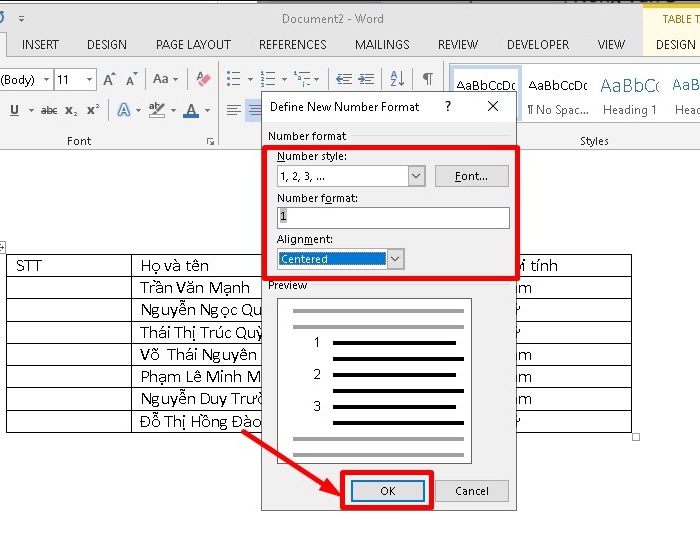Click the dialog Help question mark
The image size is (700, 545).
[448, 106]
